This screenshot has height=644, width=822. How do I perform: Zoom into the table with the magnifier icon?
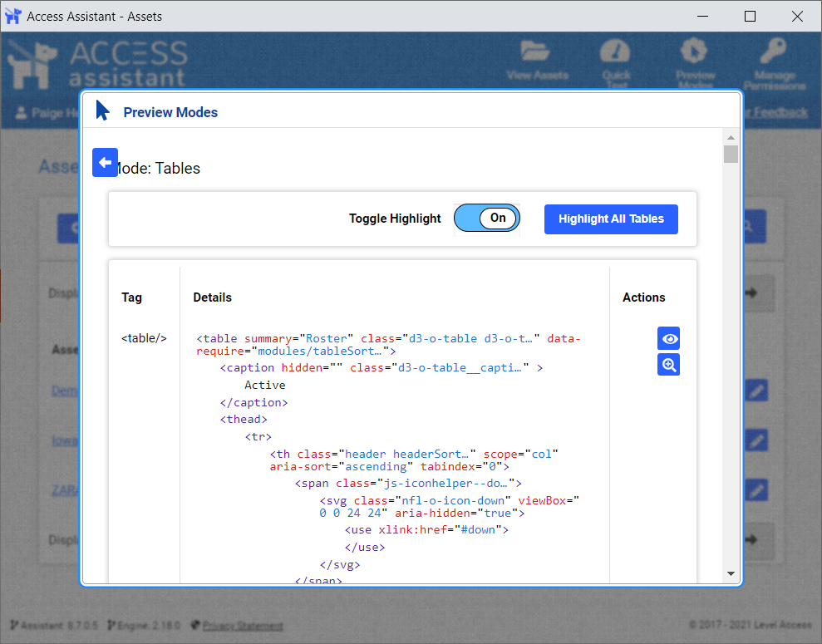(x=668, y=365)
